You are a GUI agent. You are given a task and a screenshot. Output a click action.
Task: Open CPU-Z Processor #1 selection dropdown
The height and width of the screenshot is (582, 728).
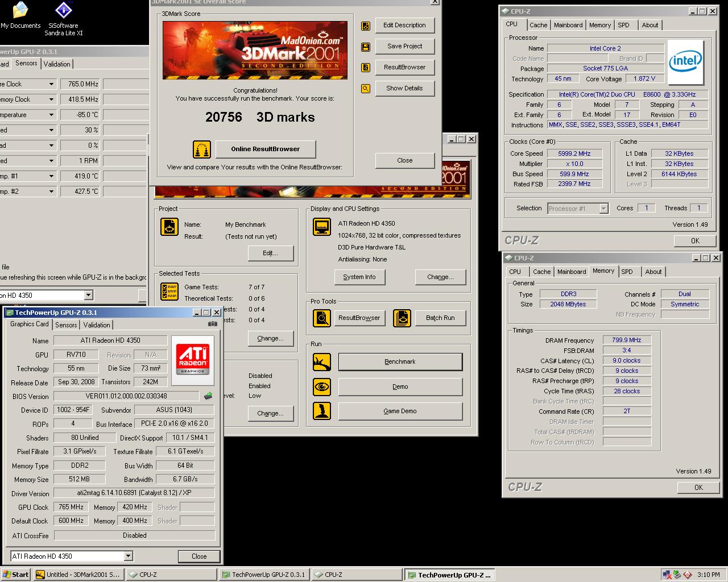coord(603,209)
